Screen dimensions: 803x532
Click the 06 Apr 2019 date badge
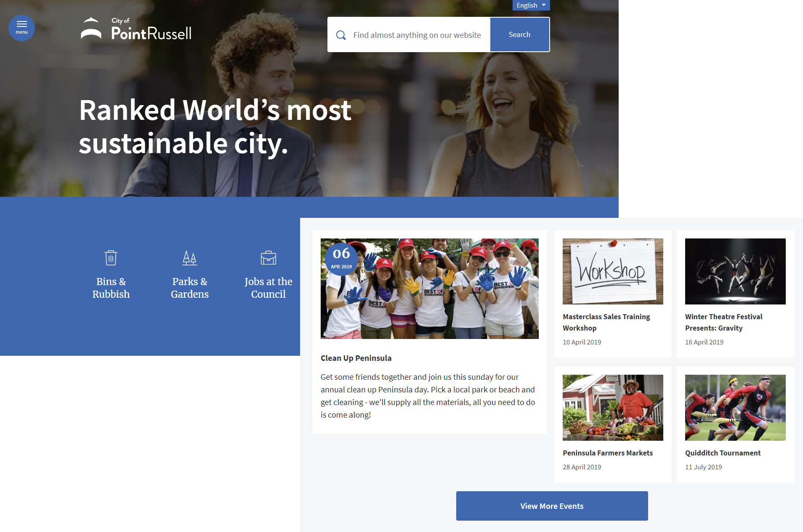tap(341, 259)
